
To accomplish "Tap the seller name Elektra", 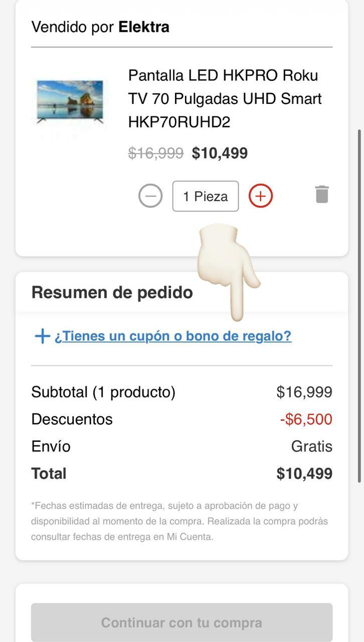I will pos(143,27).
